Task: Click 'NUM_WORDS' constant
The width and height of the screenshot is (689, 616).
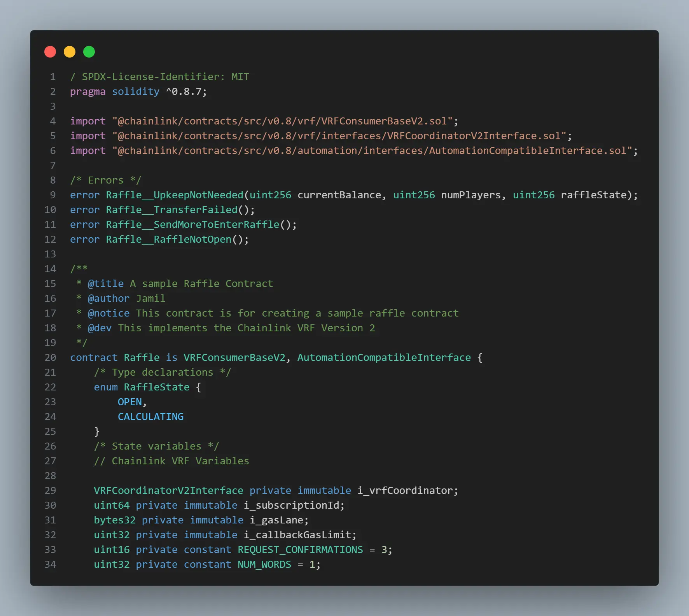Action: pyautogui.click(x=264, y=565)
